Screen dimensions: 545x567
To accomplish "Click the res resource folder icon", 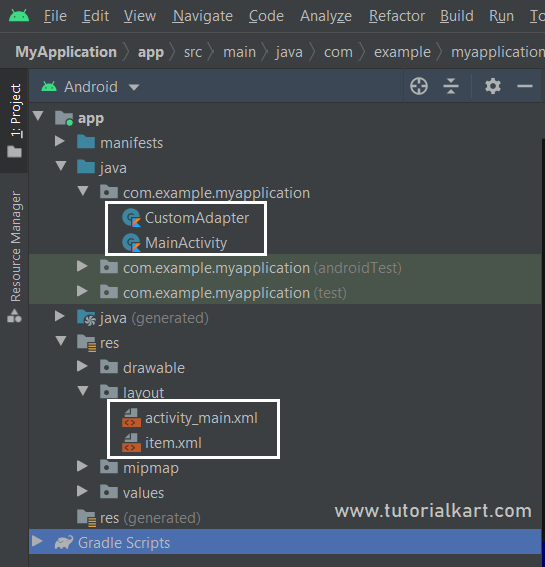I will [x=86, y=343].
